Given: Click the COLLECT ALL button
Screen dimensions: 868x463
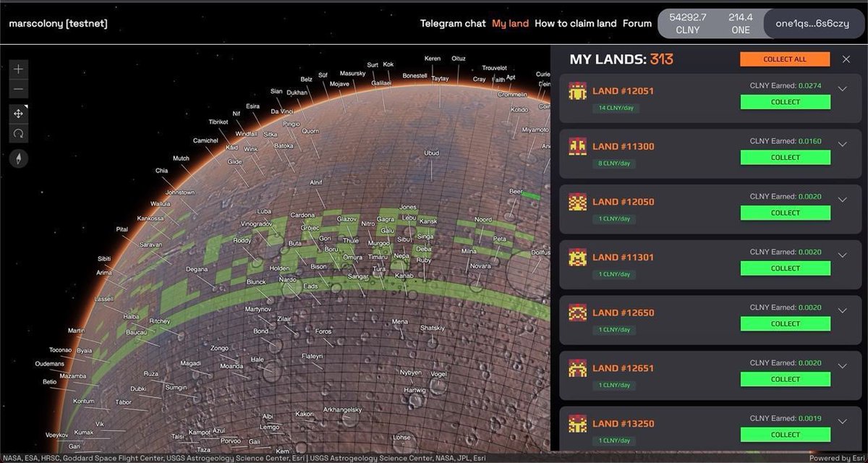Looking at the screenshot, I should pyautogui.click(x=785, y=59).
